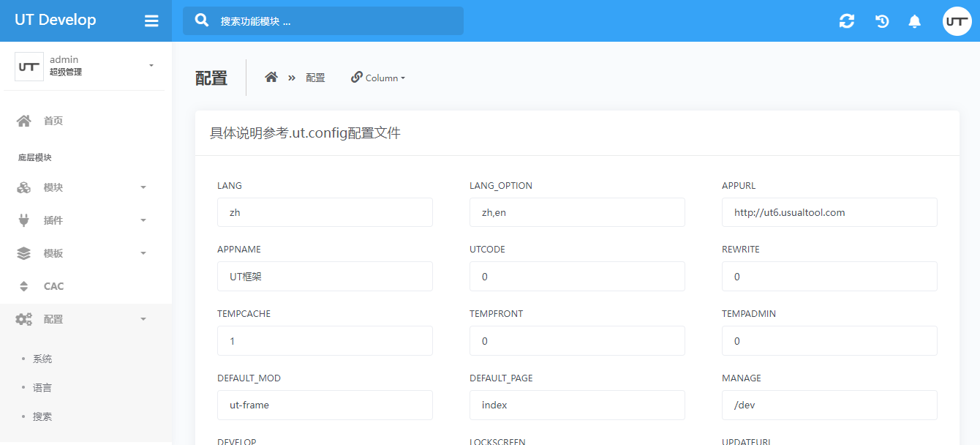
Task: Click the refresh icon in top bar
Action: point(847,21)
